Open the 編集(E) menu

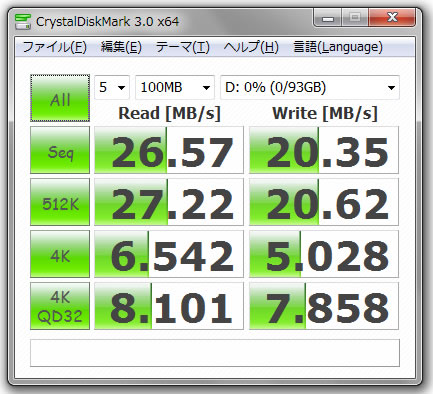(121, 47)
